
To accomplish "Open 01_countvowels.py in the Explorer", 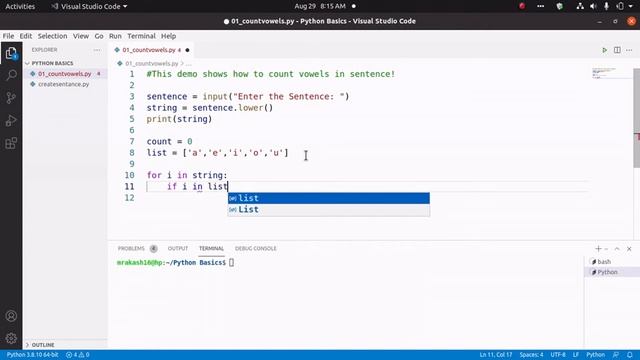I will pyautogui.click(x=64, y=74).
